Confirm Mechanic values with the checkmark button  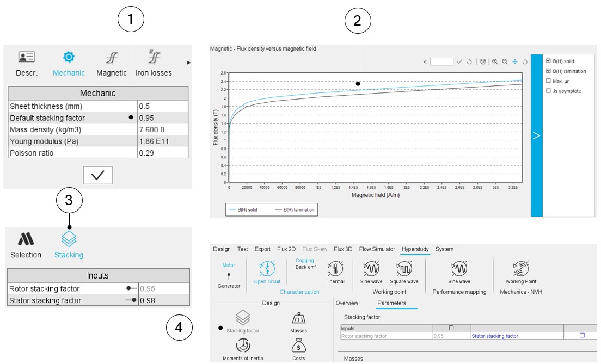point(98,176)
